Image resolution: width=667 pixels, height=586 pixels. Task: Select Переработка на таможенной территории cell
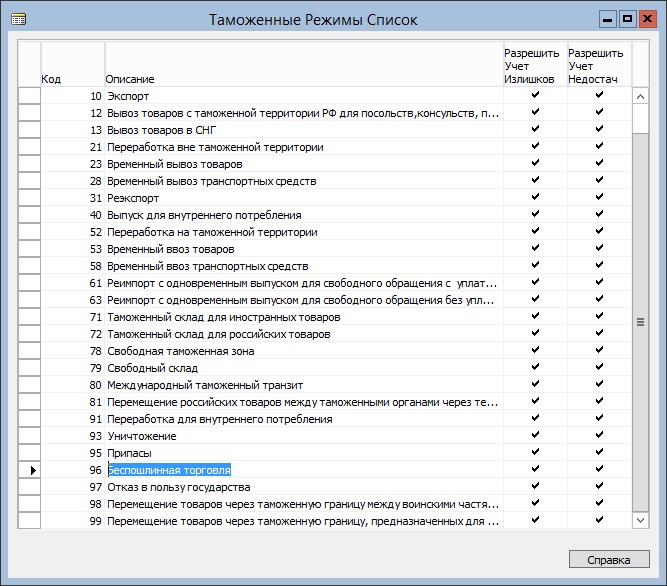304,232
